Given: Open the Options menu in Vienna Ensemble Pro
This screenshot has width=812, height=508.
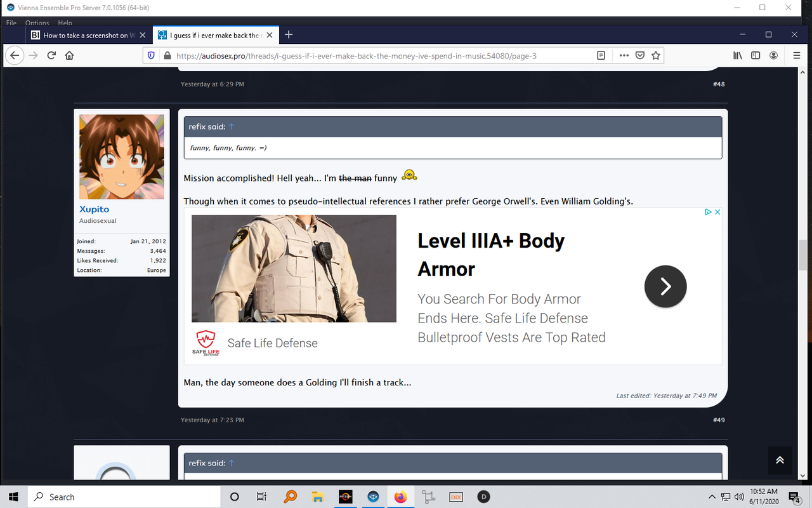Looking at the screenshot, I should point(37,23).
